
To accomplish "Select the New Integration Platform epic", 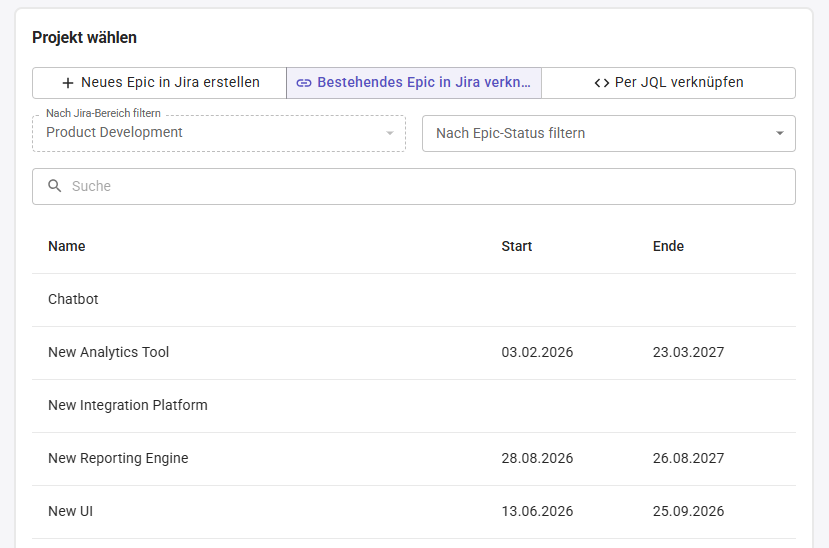I will click(x=414, y=405).
